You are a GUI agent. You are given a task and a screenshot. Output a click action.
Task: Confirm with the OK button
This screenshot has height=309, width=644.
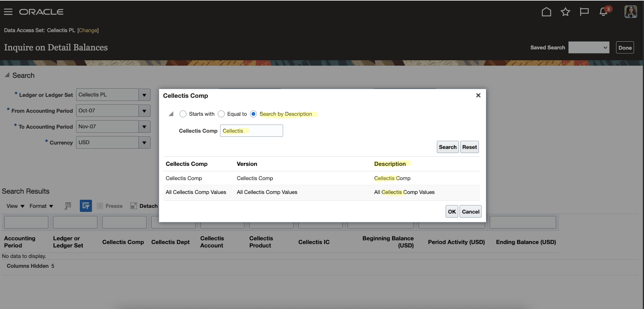[x=452, y=212]
